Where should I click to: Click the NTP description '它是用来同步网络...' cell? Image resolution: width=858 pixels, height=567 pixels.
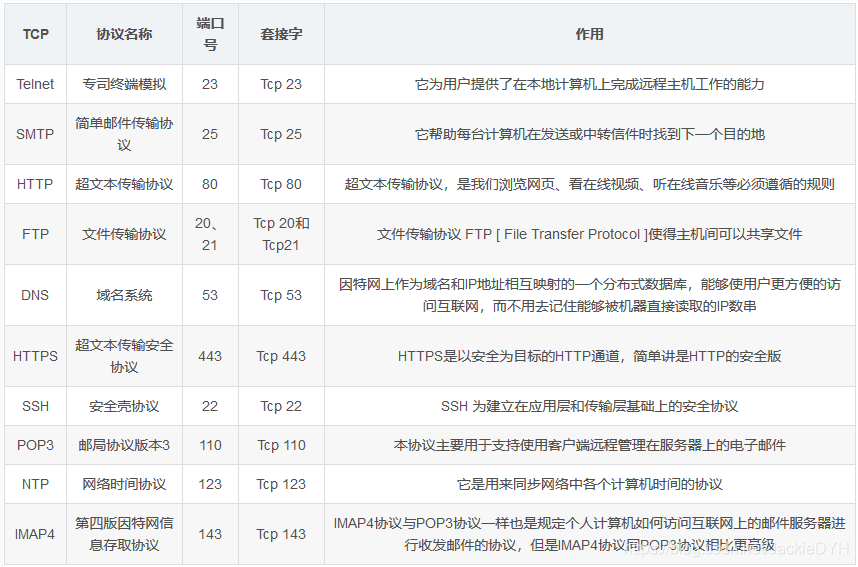pos(589,484)
